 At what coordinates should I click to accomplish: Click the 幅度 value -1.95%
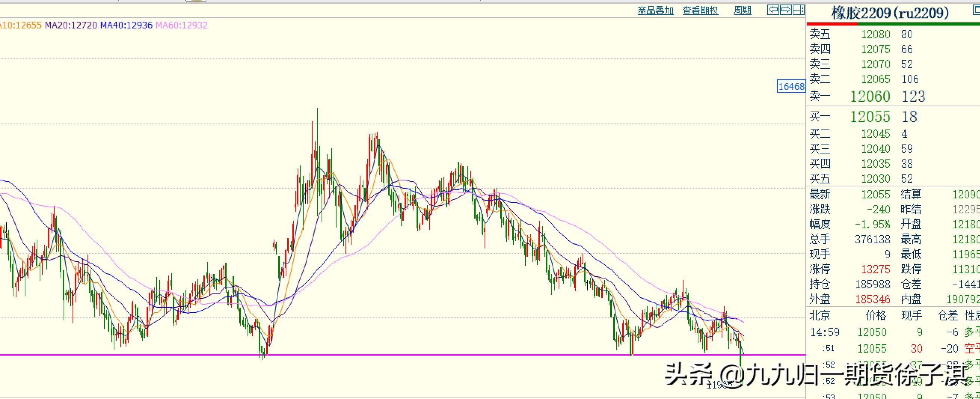click(x=873, y=224)
